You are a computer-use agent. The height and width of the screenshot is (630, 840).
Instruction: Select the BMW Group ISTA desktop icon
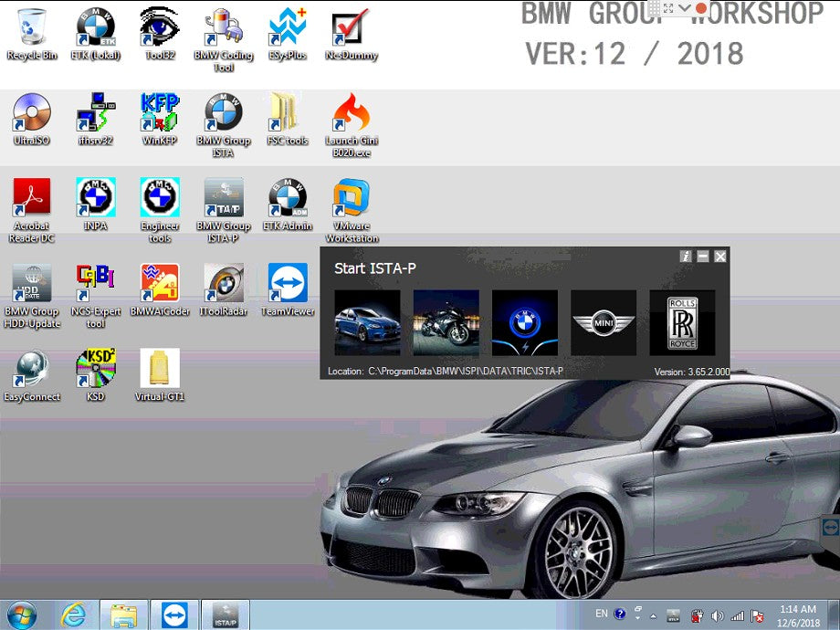224,113
